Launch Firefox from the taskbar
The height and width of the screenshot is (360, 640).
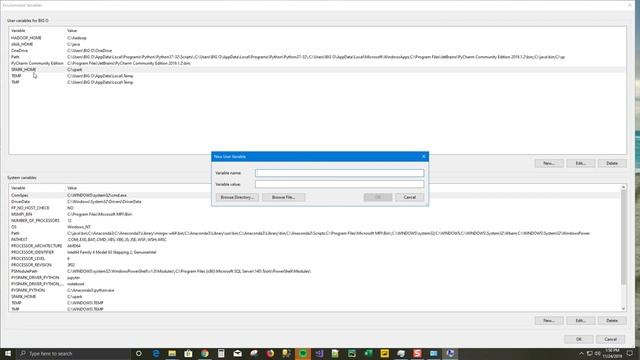[x=270, y=353]
